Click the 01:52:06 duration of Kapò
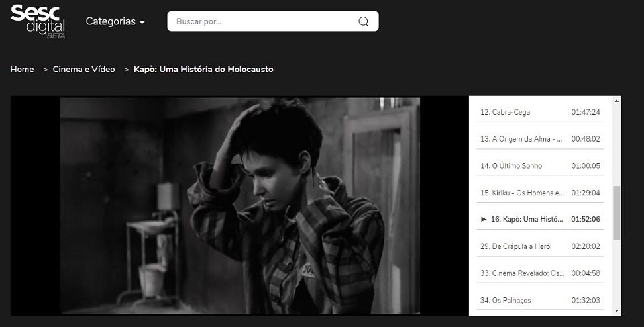Image resolution: width=644 pixels, height=327 pixels. click(x=586, y=219)
